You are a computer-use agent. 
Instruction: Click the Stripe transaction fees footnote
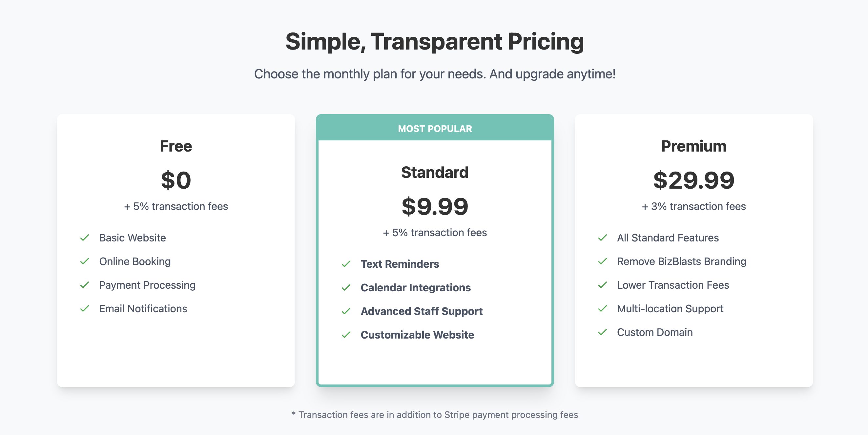pyautogui.click(x=435, y=415)
